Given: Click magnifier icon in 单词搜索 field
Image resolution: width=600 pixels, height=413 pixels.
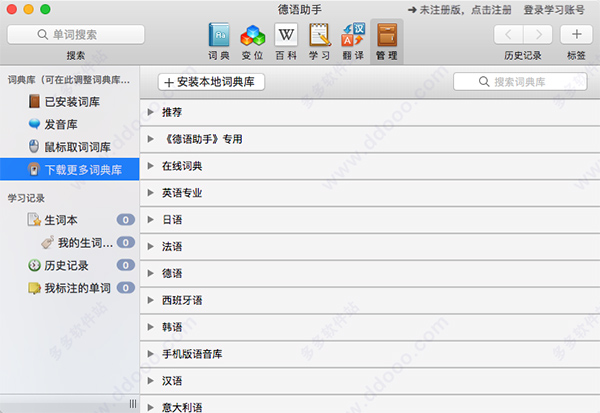Looking at the screenshot, I should 42,34.
